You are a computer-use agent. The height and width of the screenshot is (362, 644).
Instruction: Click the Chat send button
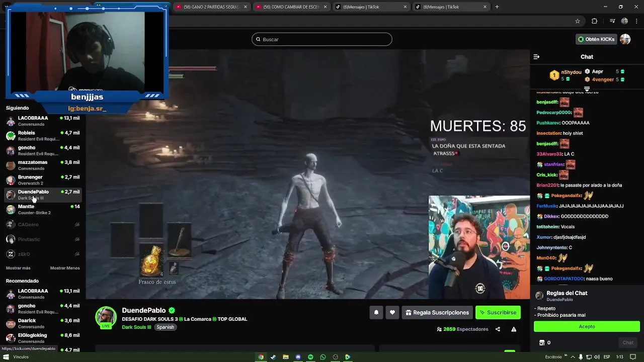click(x=628, y=343)
